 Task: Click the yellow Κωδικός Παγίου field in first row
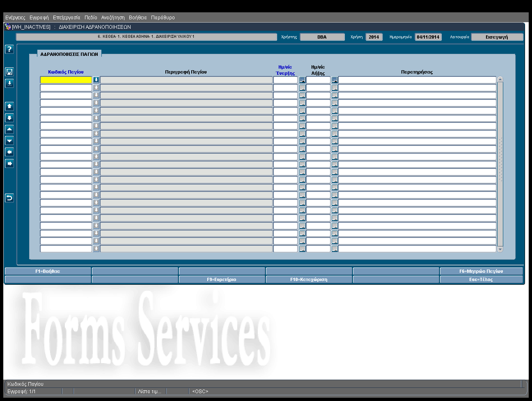coord(66,80)
